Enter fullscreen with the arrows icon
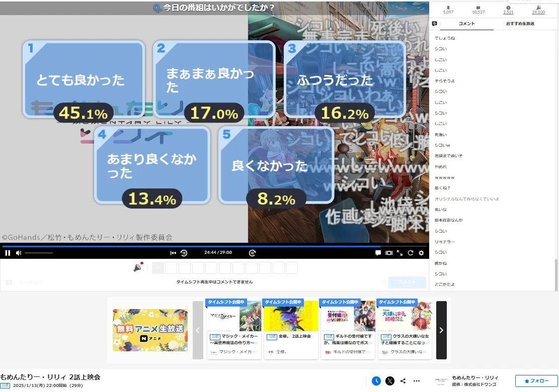559x392 pixels. (x=400, y=253)
